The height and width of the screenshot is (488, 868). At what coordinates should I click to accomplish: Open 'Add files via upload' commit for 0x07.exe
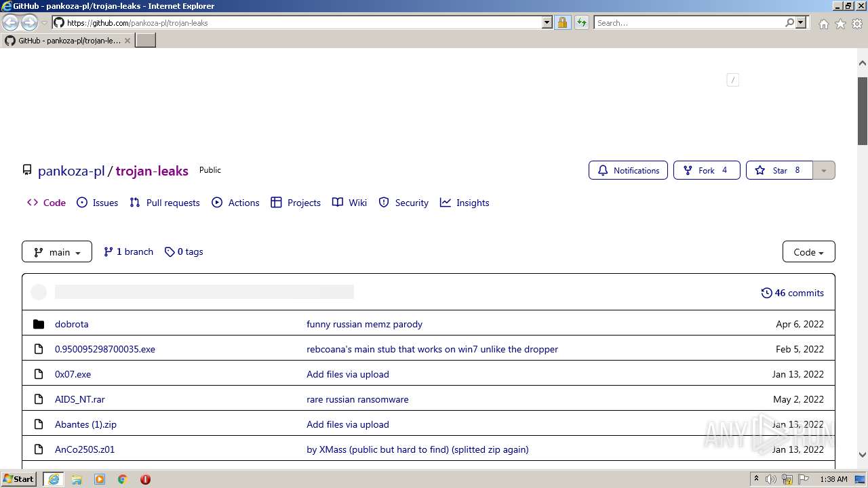click(348, 374)
